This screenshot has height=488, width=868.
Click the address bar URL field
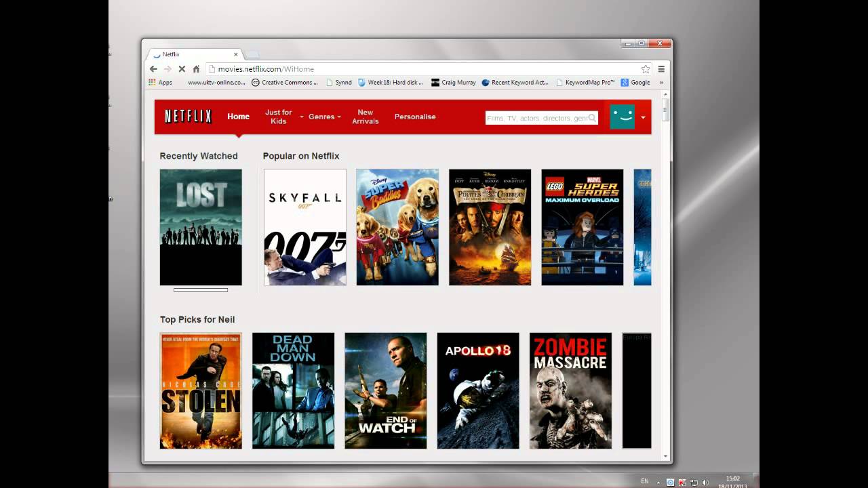(x=427, y=69)
